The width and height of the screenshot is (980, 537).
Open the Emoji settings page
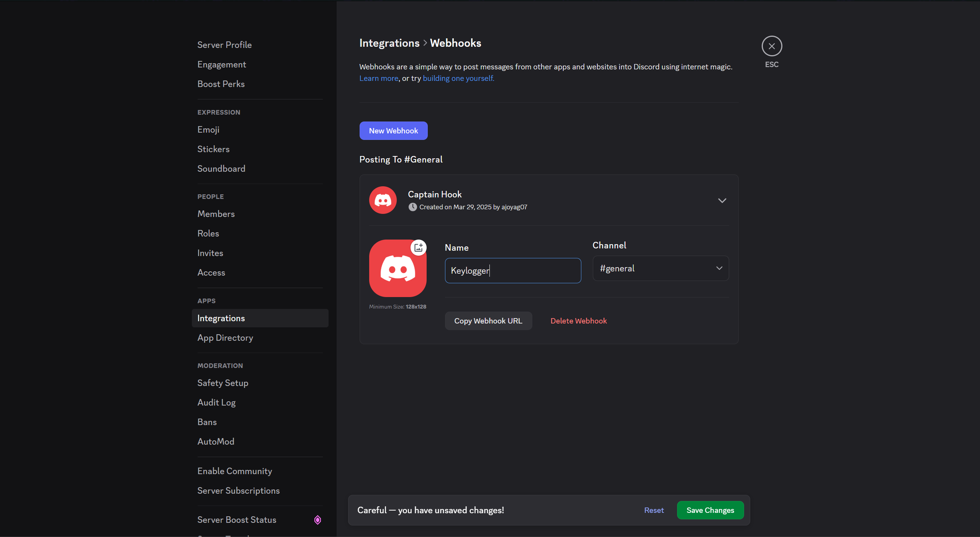[x=208, y=130]
